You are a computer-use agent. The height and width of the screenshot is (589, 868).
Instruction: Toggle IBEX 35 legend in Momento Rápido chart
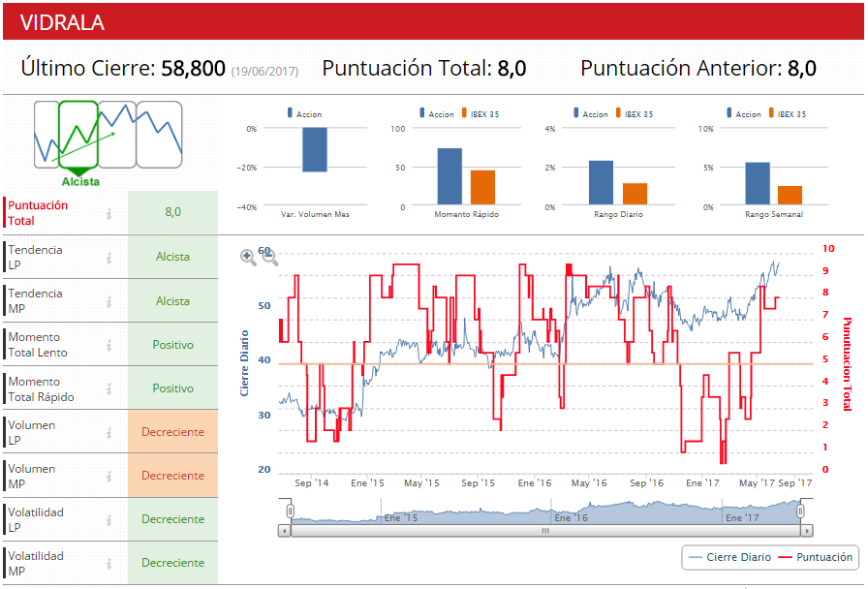pos(480,113)
